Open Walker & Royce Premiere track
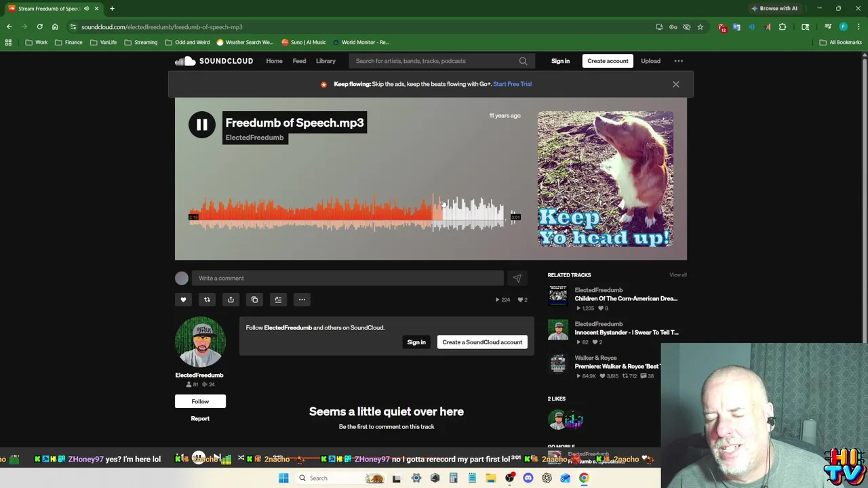868x488 pixels. pyautogui.click(x=617, y=366)
